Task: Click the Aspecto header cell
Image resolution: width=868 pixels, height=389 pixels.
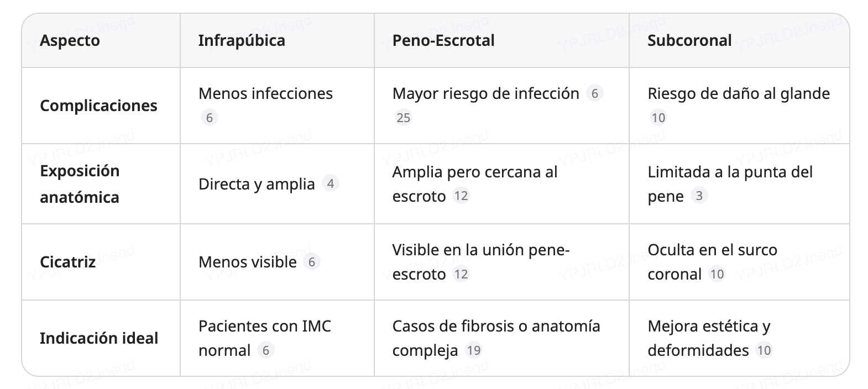Action: point(70,40)
